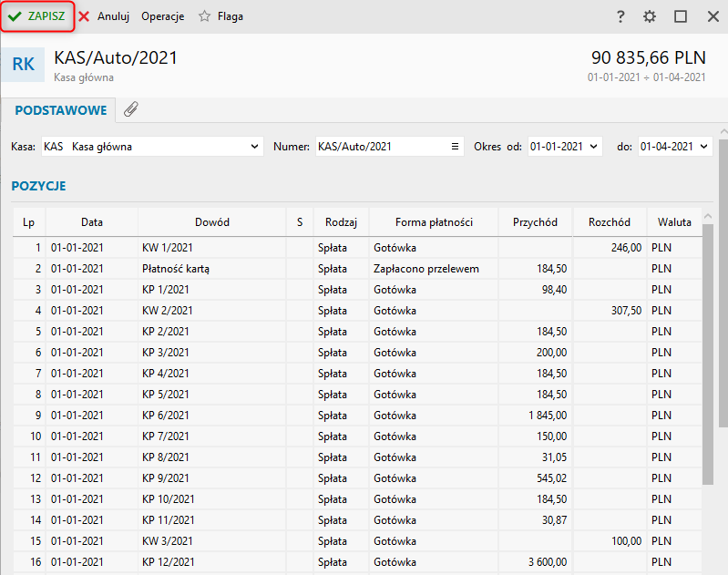728x575 pixels.
Task: Click the 1 845,00 Przychód amount
Action: pyautogui.click(x=548, y=416)
